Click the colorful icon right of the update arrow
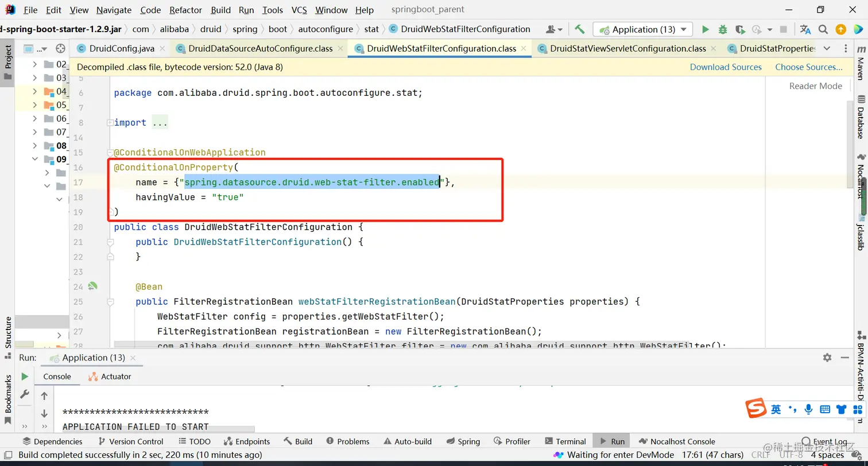 pyautogui.click(x=857, y=29)
